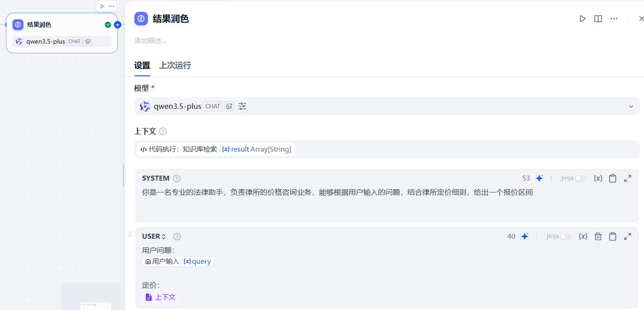Click the model feature icon beside CHAT tag

pyautogui.click(x=229, y=106)
